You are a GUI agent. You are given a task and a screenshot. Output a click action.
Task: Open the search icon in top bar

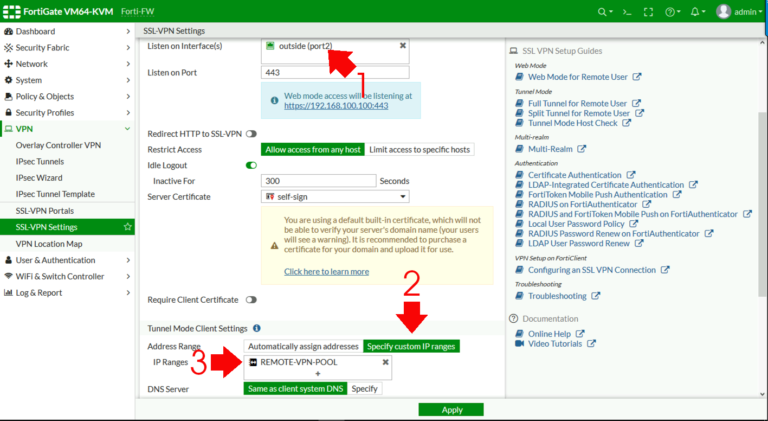click(605, 12)
